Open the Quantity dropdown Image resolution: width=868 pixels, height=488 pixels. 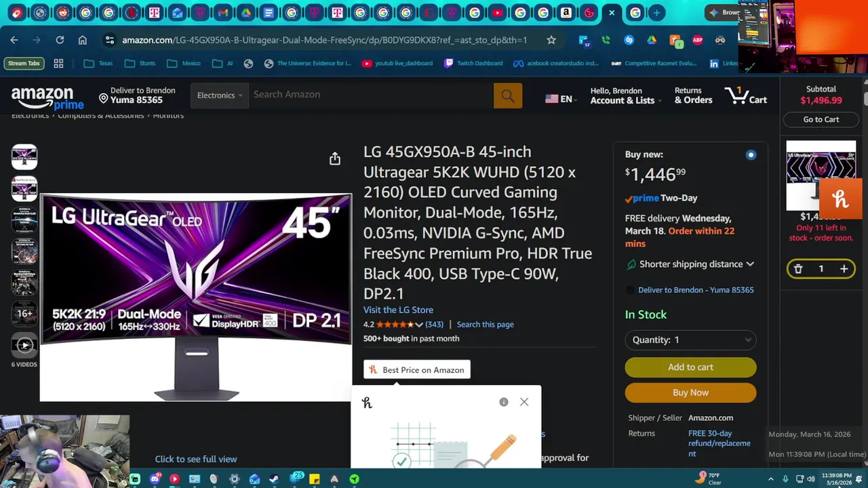click(690, 340)
